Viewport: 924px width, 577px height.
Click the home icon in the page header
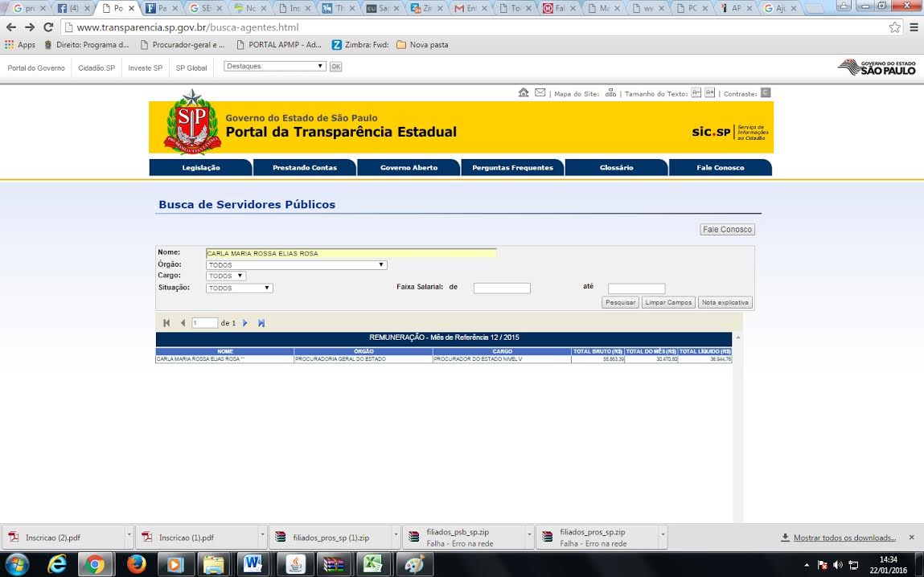tap(524, 93)
